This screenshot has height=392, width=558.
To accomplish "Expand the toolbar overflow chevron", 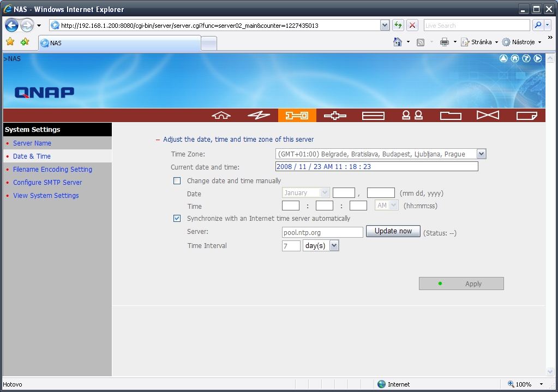I will tap(550, 38).
